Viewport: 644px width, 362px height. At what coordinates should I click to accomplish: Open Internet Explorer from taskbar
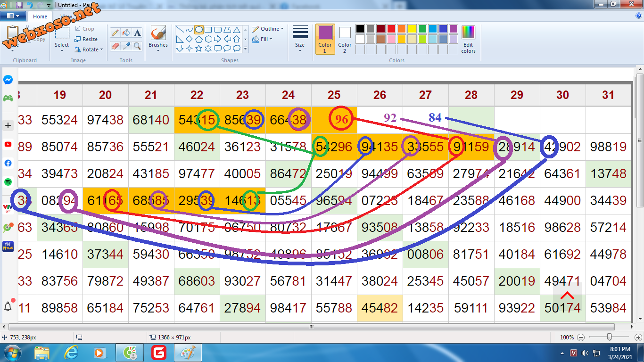click(72, 353)
